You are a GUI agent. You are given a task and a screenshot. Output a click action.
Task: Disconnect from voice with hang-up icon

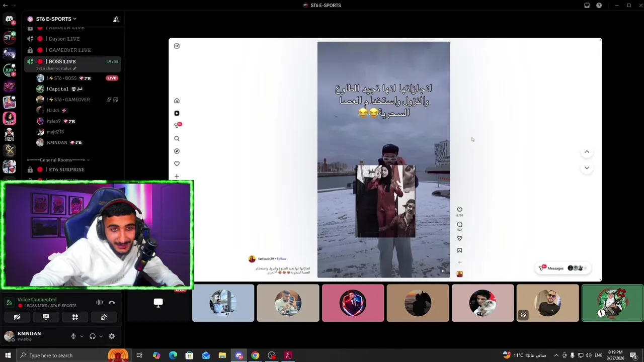112,302
